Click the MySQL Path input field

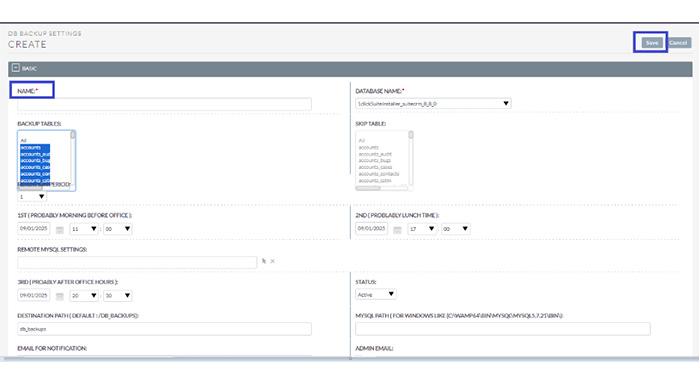(503, 329)
